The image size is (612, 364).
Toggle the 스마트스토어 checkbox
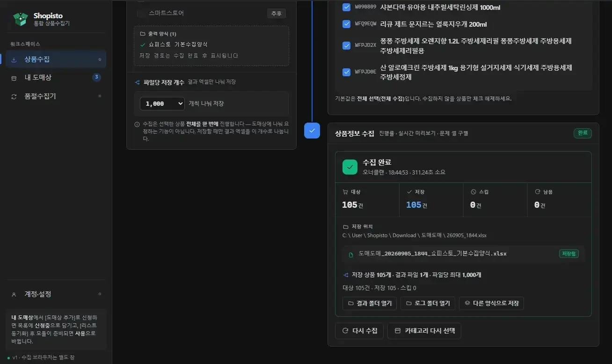(x=141, y=14)
